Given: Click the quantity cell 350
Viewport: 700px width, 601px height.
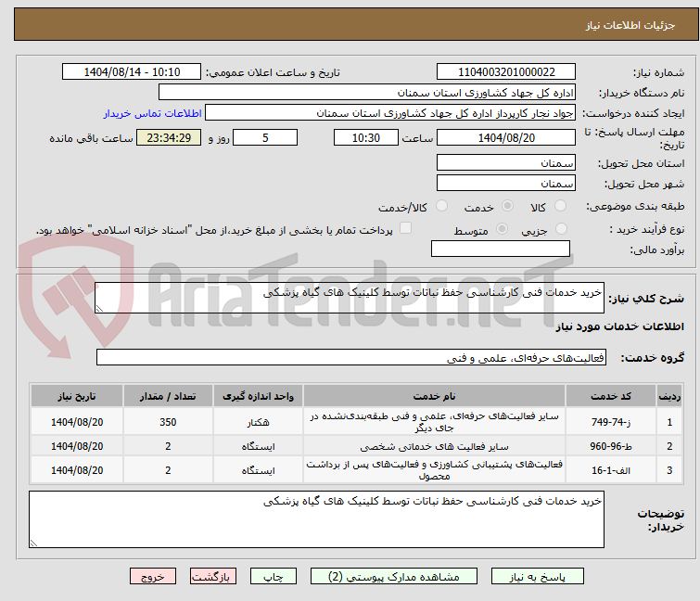Looking at the screenshot, I should tap(168, 422).
